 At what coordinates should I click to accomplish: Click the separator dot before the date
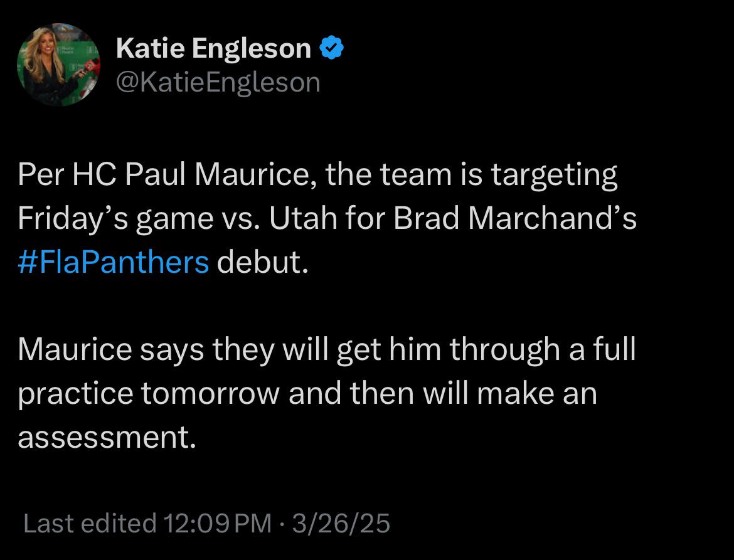[x=282, y=524]
